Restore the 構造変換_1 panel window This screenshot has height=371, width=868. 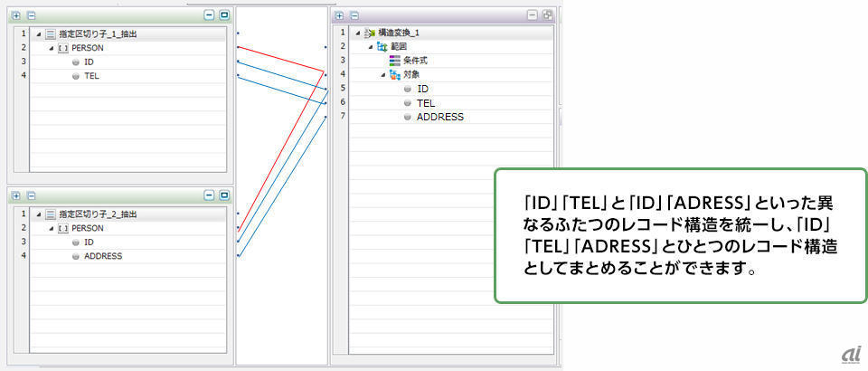coord(548,15)
